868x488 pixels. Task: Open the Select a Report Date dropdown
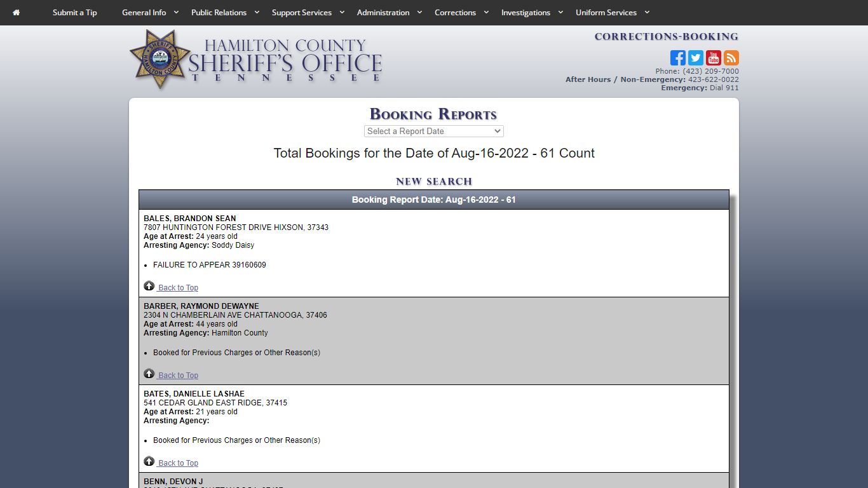point(434,131)
